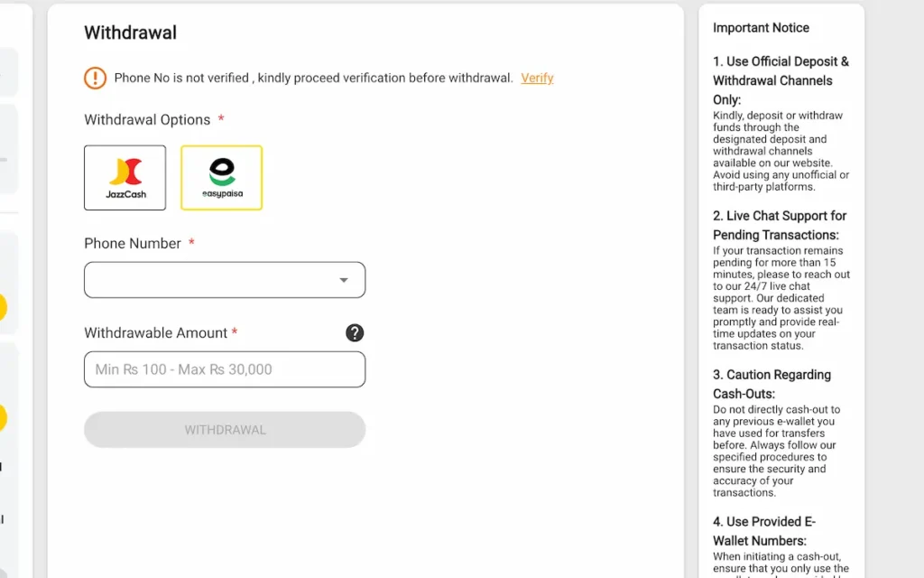Click the Important Notice title
Screen dimensions: 924x578
coord(761,28)
